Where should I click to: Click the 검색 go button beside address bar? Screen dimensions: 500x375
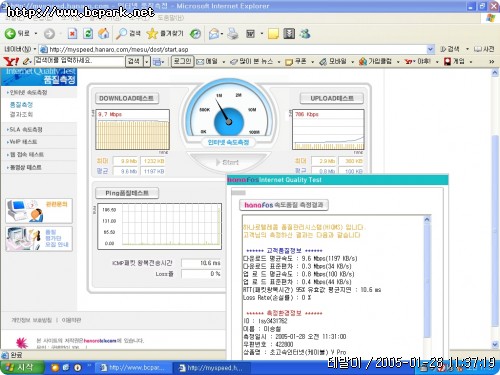[450, 49]
